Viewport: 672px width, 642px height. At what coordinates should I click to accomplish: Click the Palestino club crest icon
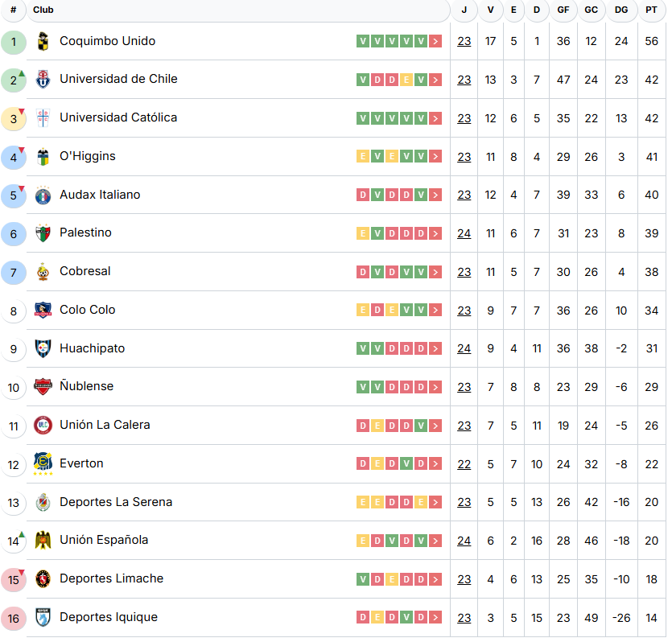pyautogui.click(x=43, y=233)
